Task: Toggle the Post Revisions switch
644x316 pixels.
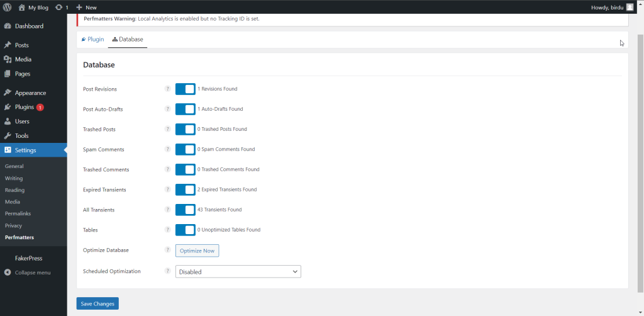Action: pos(186,89)
